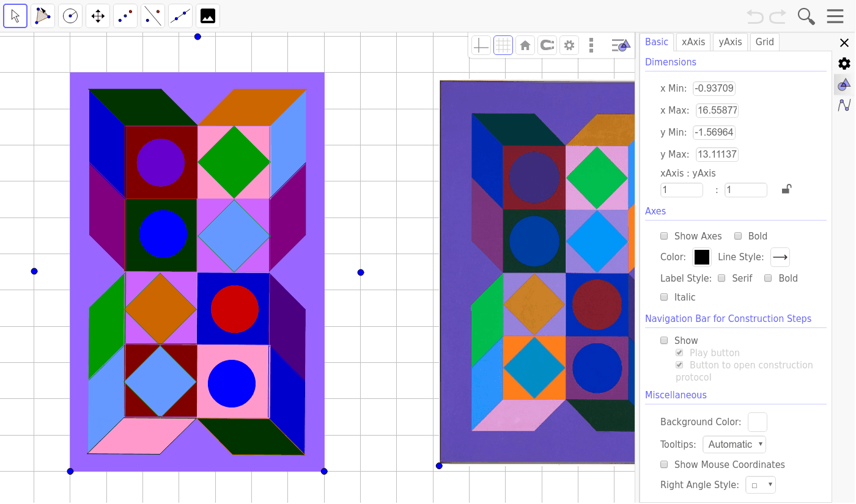The image size is (856, 504).
Task: Open the search magnifier
Action: [x=806, y=16]
